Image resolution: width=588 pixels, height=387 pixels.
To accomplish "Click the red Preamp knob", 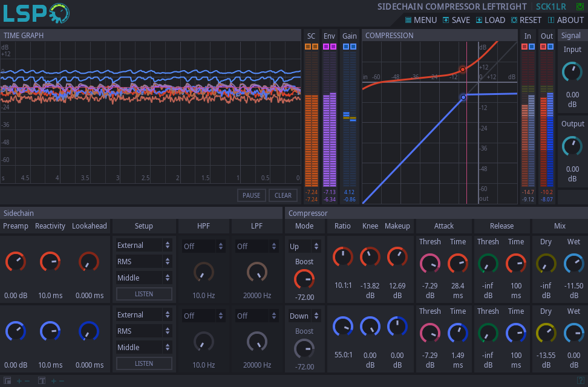I will [16, 262].
